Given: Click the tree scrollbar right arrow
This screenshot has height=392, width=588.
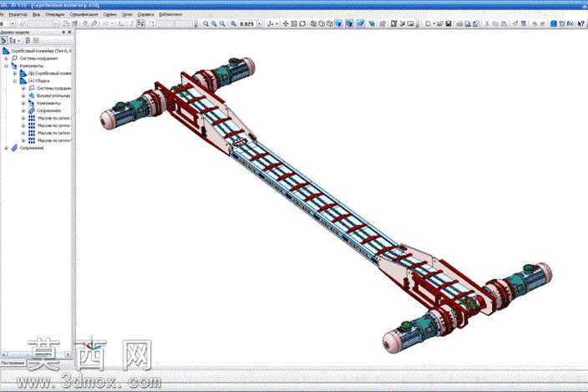Looking at the screenshot, I should [x=68, y=354].
